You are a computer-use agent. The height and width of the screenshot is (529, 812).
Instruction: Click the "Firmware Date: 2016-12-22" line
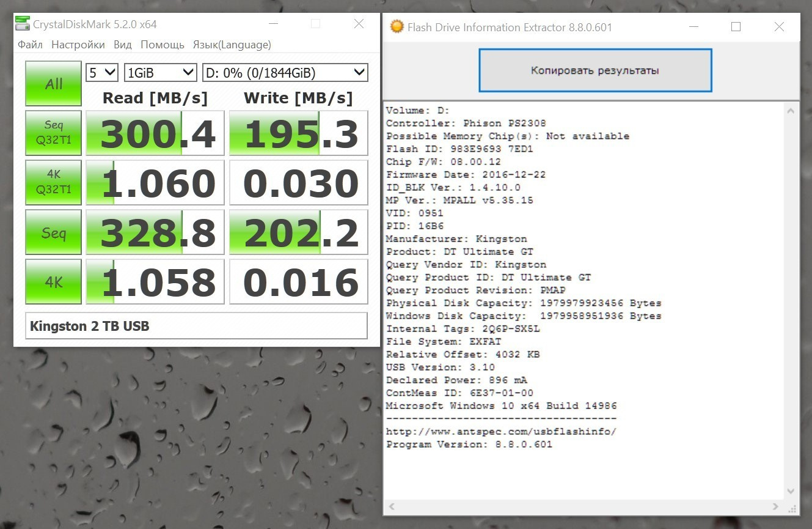(466, 175)
